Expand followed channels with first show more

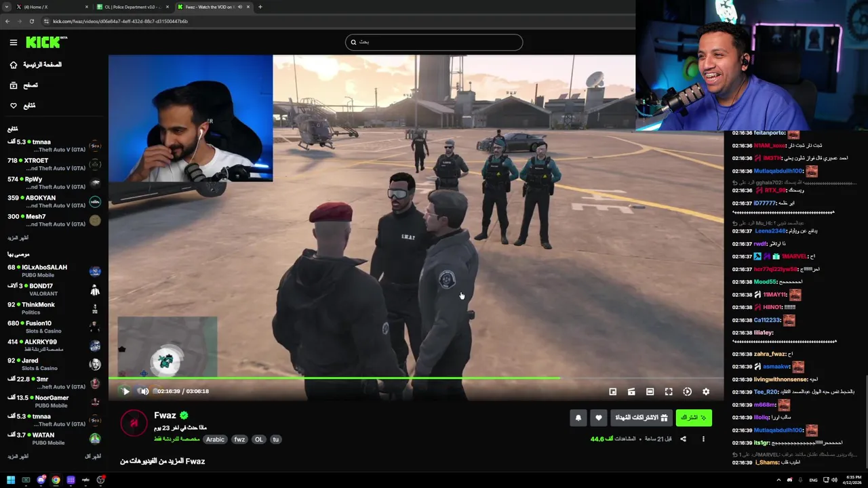pos(18,238)
